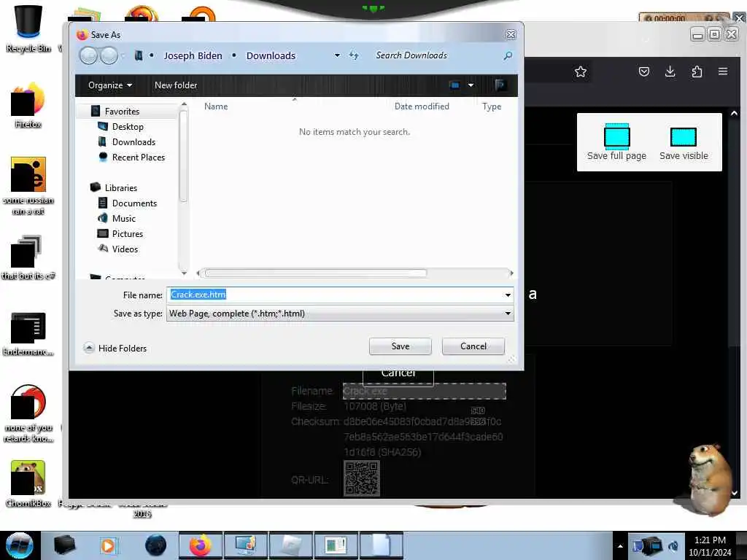Click Save visible in Firefox
Image resolution: width=747 pixels, height=560 pixels.
pyautogui.click(x=684, y=143)
